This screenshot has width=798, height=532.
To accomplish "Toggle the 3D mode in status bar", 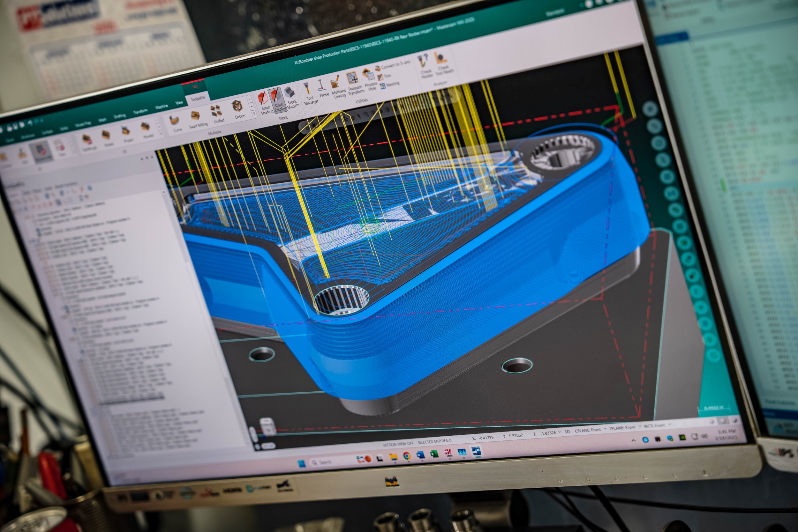I will click(x=567, y=432).
